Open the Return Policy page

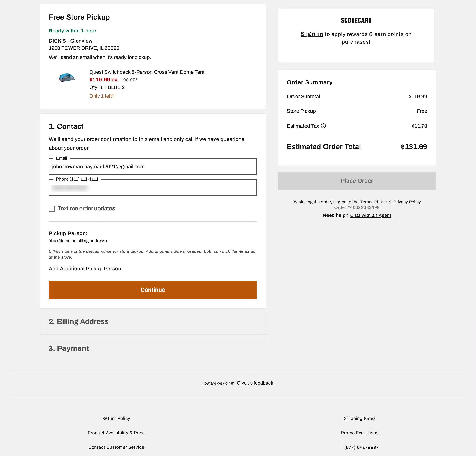[116, 418]
